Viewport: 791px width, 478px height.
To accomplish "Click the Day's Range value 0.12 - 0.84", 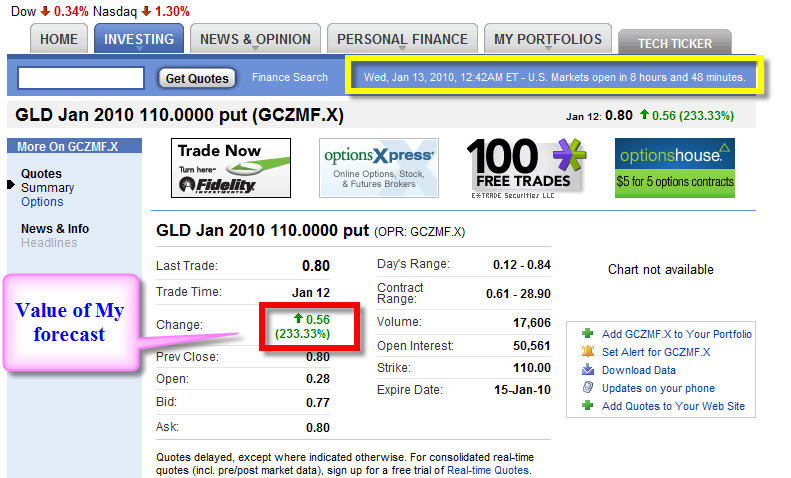I will point(522,265).
